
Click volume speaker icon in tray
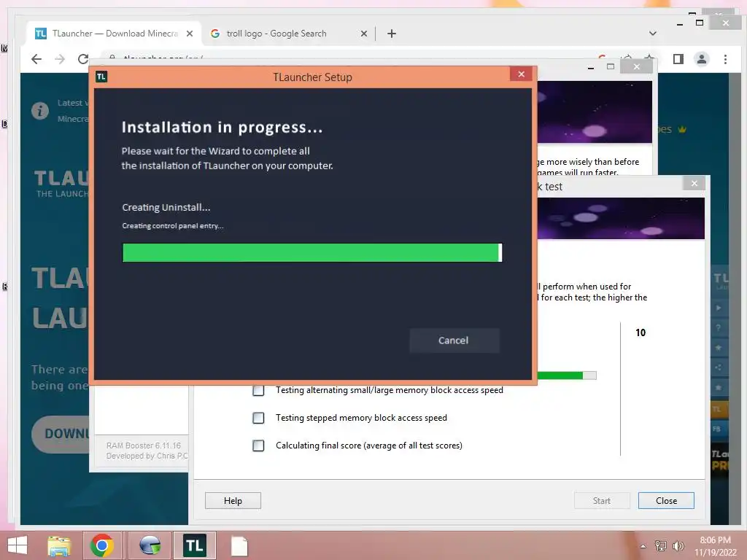[x=678, y=545]
